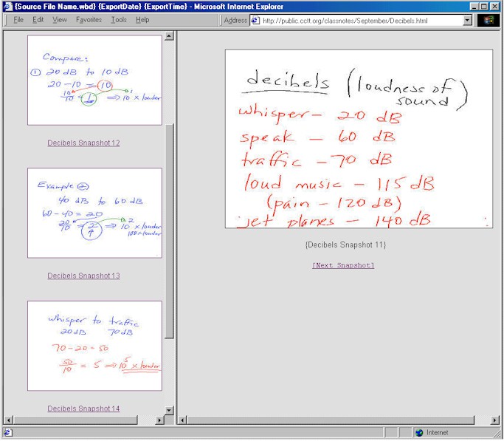
Task: Open the address bar URL dropdown
Action: pyautogui.click(x=468, y=21)
